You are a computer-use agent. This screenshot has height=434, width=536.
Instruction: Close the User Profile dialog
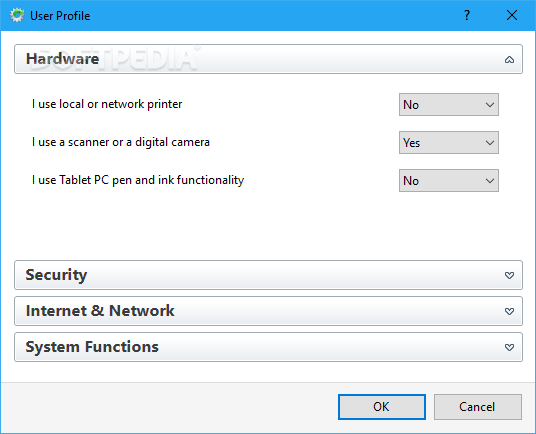pyautogui.click(x=512, y=15)
